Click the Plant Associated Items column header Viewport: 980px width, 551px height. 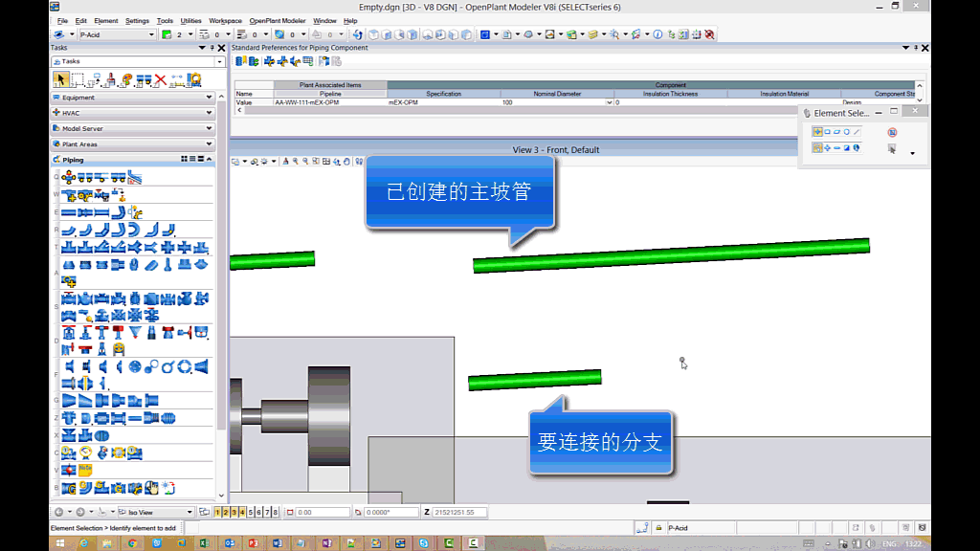(x=330, y=85)
